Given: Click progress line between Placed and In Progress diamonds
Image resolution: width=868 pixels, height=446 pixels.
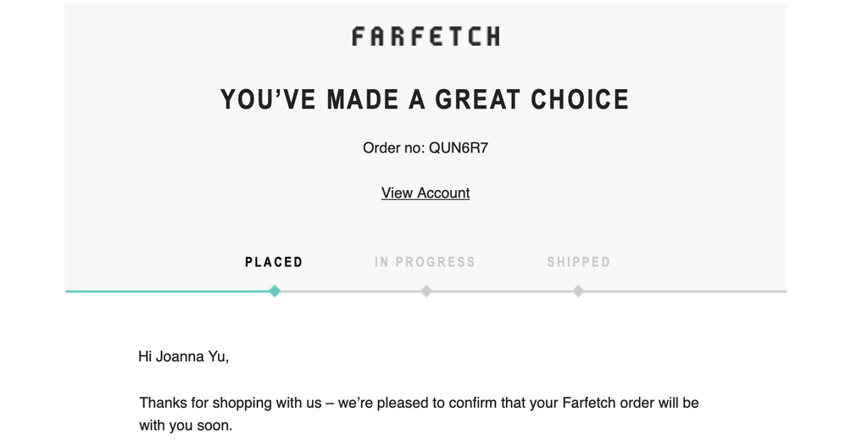Looking at the screenshot, I should [x=350, y=291].
